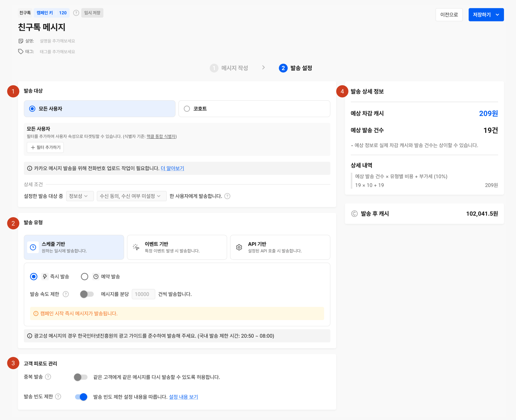
Task: Click the cash coin icon beside 발송 후 캐시
Action: pyautogui.click(x=354, y=214)
